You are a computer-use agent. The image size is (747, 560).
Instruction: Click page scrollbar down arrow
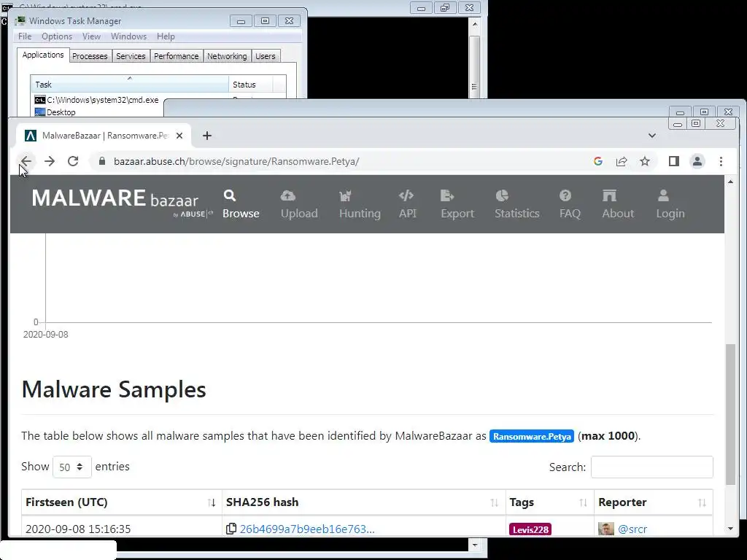730,529
